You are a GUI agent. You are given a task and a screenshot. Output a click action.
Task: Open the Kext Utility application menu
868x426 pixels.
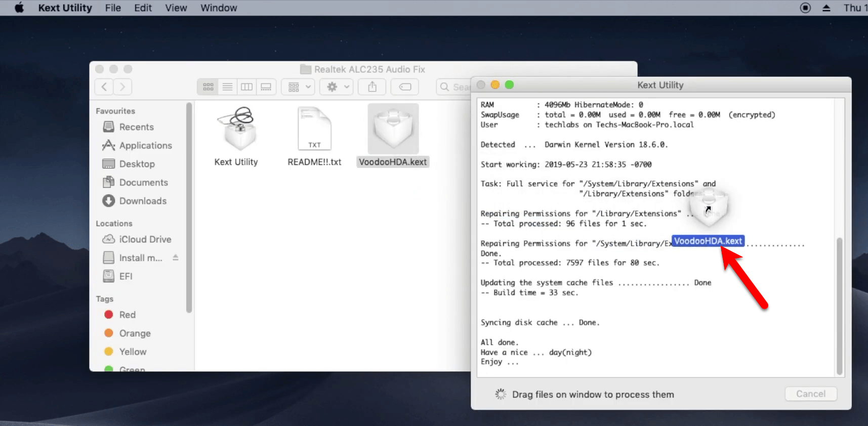65,8
